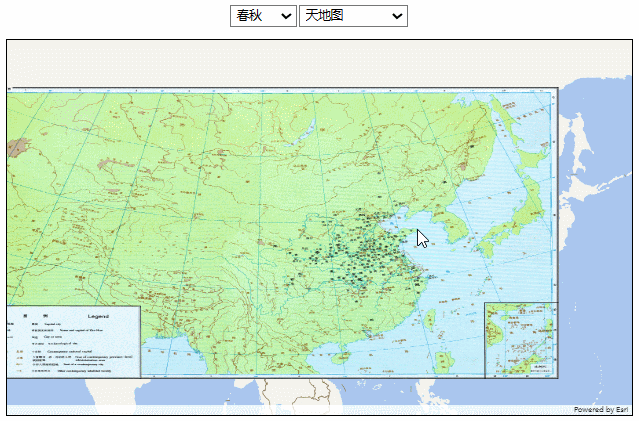Screen dimensions: 639x421
Task: Click the arrow on the 天地图 selector
Action: pyautogui.click(x=397, y=16)
